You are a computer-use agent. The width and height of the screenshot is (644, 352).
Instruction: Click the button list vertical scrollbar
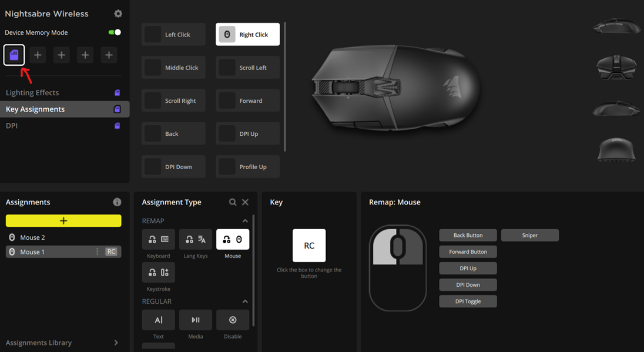coord(284,86)
